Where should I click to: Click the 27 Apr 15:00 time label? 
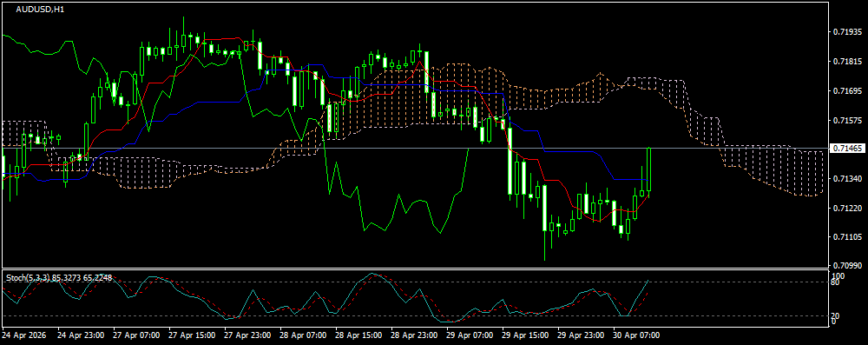coord(192,335)
